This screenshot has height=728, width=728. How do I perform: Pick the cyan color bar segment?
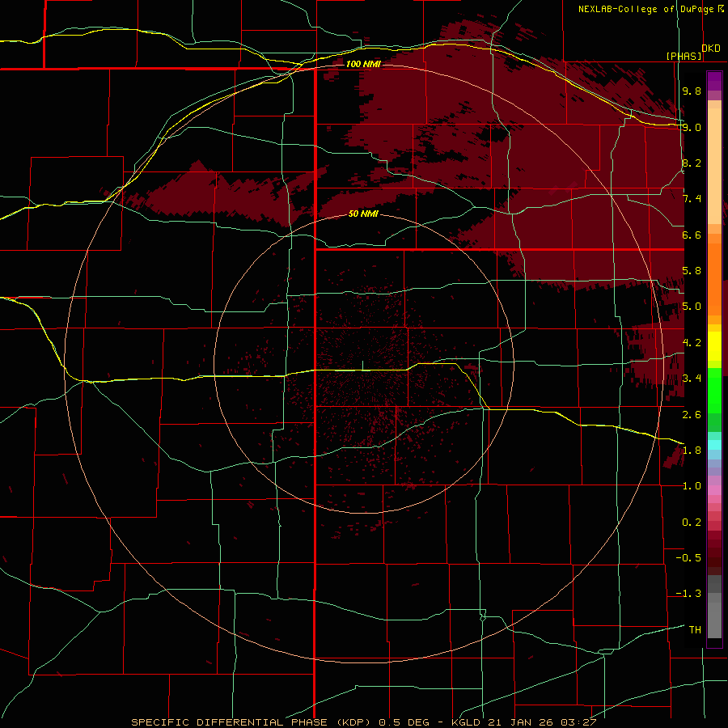click(714, 445)
